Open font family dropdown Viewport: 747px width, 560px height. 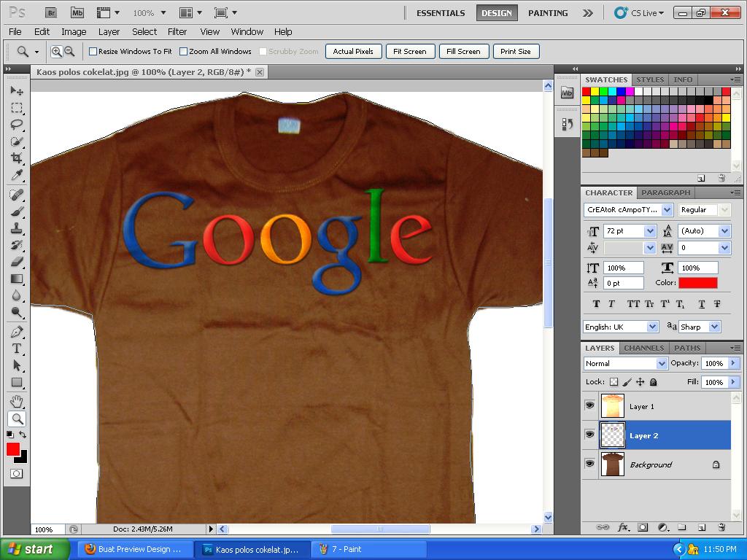coord(667,209)
